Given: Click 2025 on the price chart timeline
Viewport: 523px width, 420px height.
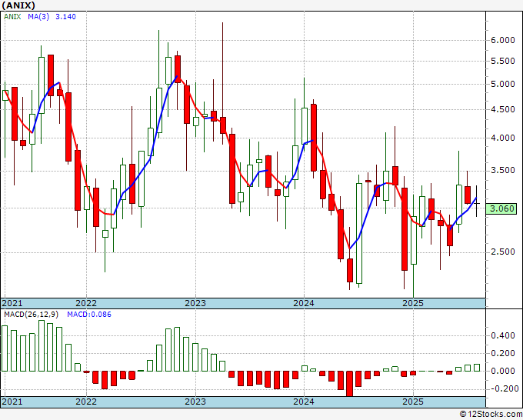Looking at the screenshot, I should [x=413, y=303].
